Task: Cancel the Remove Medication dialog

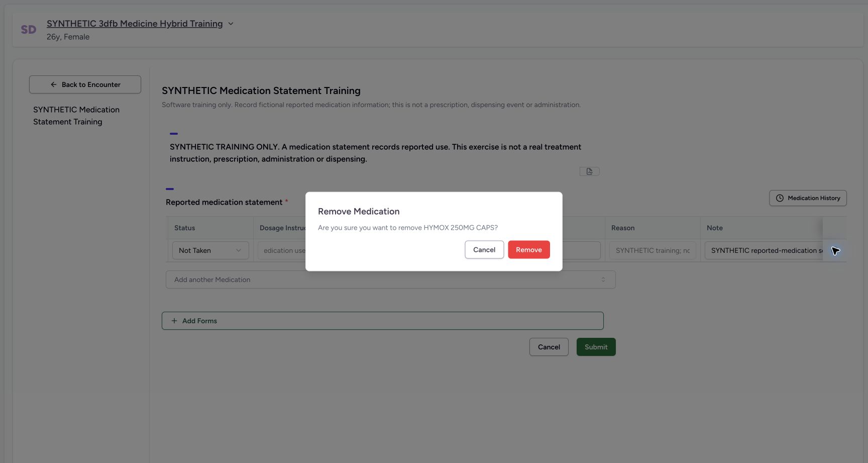Action: pos(484,250)
